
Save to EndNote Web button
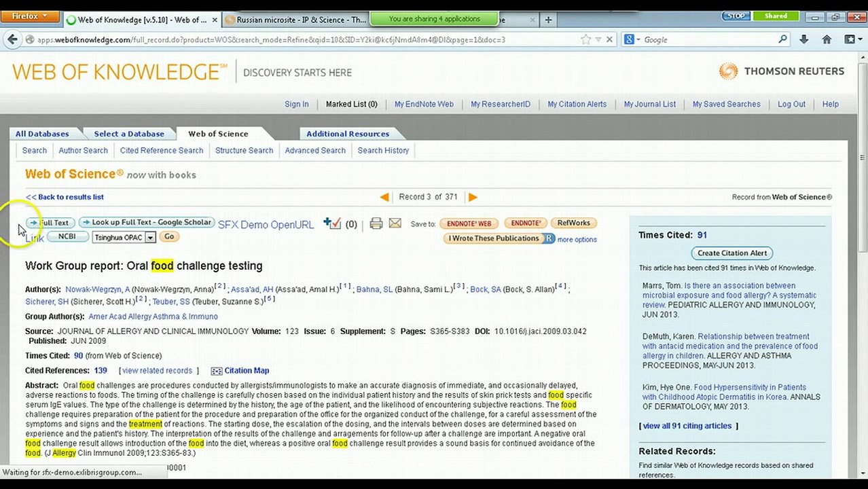point(469,223)
